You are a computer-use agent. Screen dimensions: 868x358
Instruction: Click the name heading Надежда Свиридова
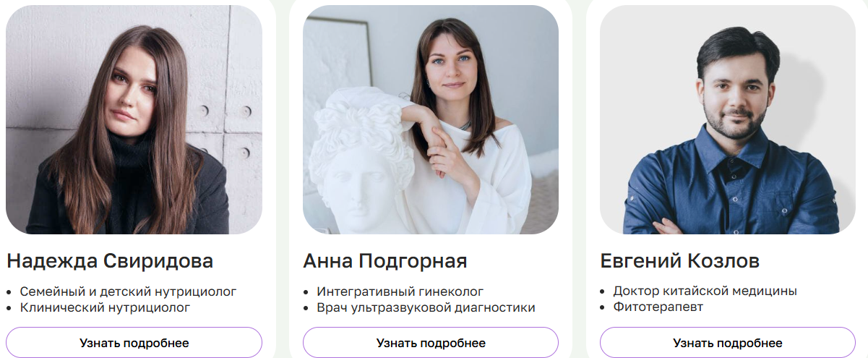point(110,261)
